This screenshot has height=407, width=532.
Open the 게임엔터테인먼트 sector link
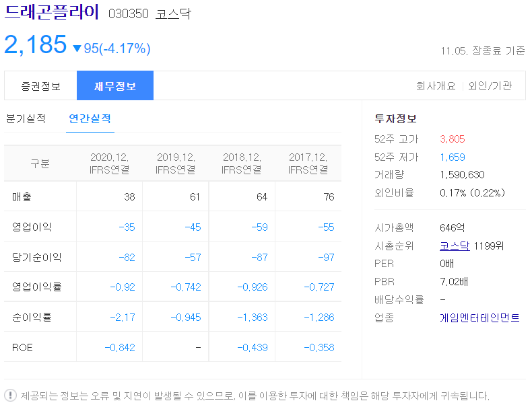[479, 318]
